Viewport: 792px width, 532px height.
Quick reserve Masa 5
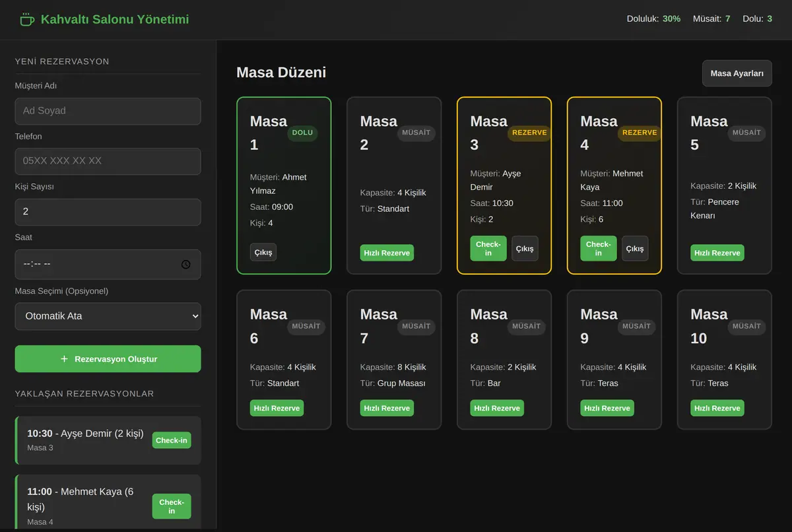(717, 253)
